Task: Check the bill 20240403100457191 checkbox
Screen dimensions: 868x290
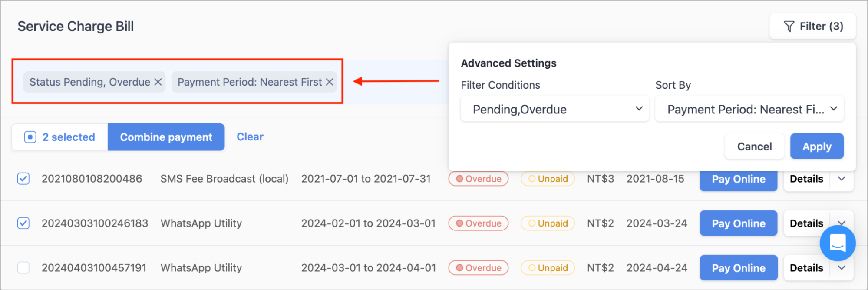Action: click(23, 268)
